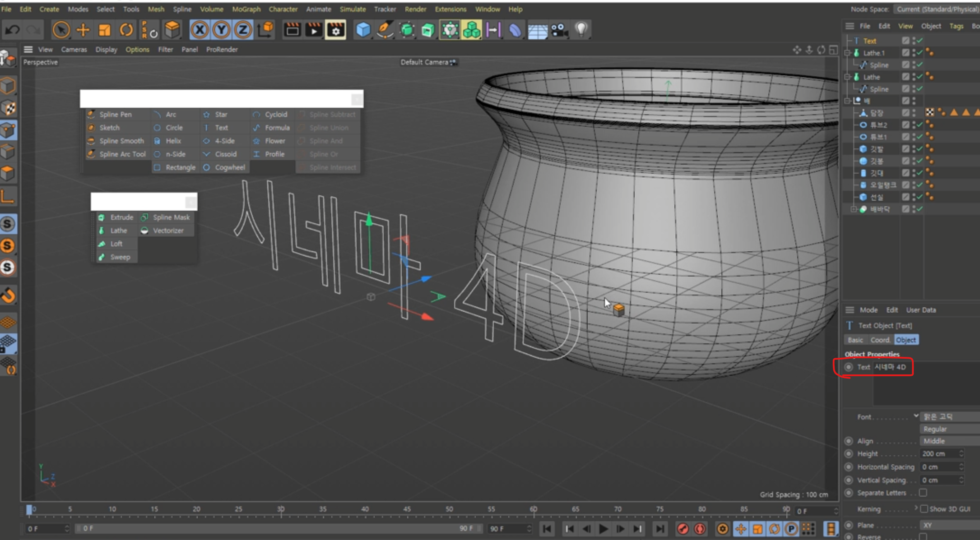
Task: Open the Edit Render Settings icon
Action: pyautogui.click(x=335, y=30)
